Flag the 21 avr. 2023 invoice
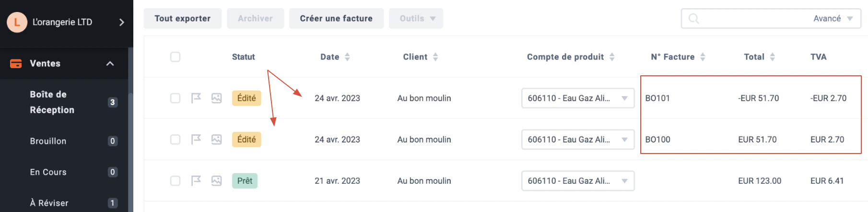Viewport: 868px width, 212px height. pyautogui.click(x=196, y=181)
